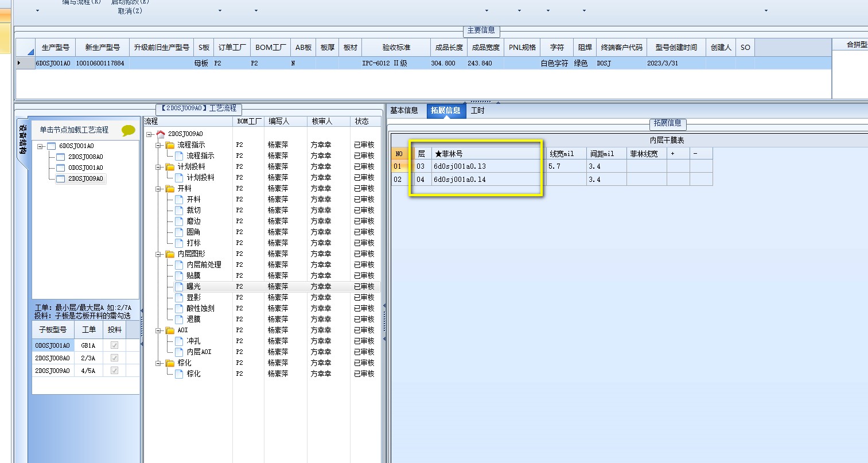Select the 棕化 leaf process step

(x=193, y=374)
